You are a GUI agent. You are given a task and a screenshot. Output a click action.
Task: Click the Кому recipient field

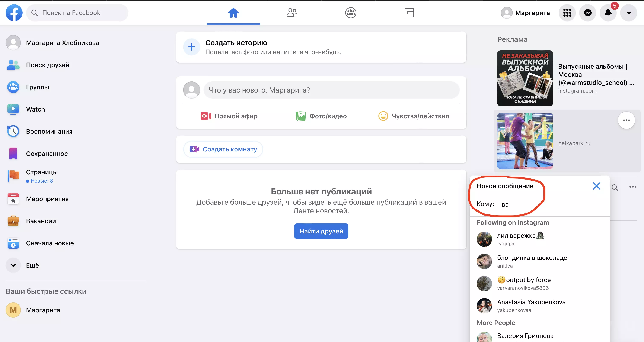click(552, 204)
